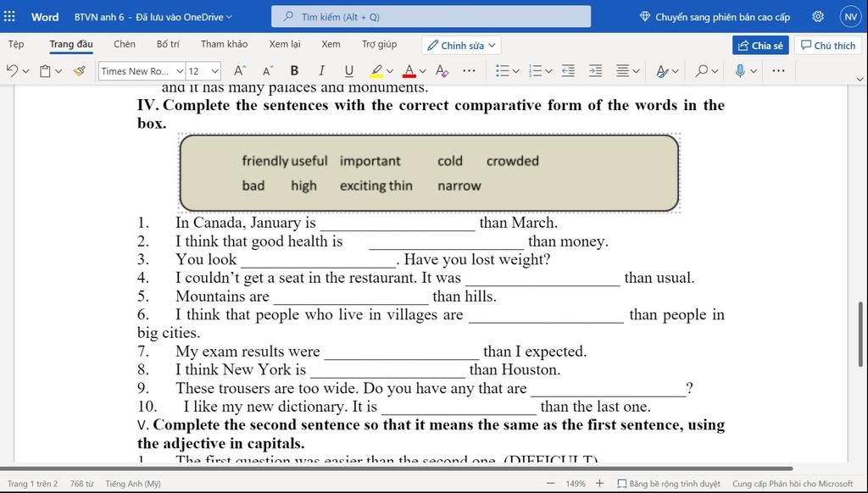This screenshot has height=493, width=868.
Task: Open the Times New Roman font box
Action: tap(142, 71)
